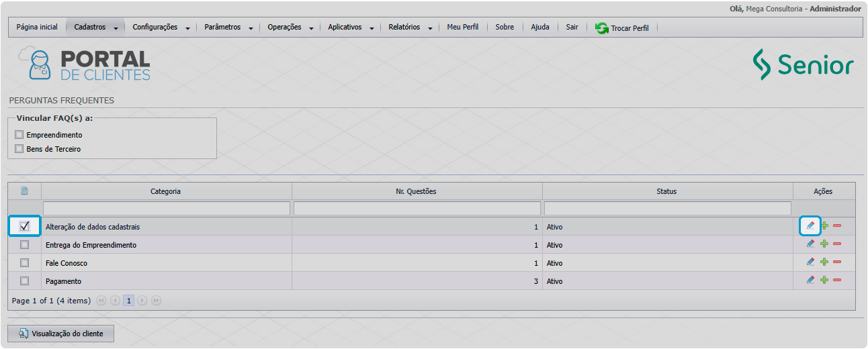Edit the Alteração de dados cadastrais category
This screenshot has width=868, height=349.
pos(810,226)
